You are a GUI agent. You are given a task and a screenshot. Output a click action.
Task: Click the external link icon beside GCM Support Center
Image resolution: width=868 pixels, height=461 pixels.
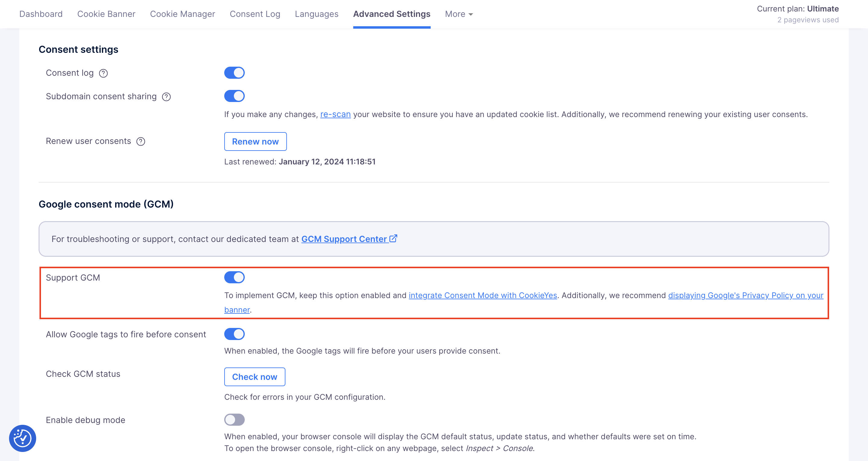pos(393,239)
